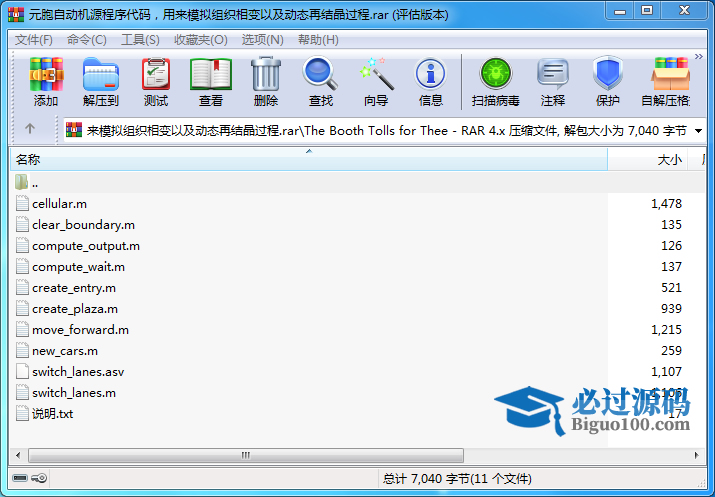
Task: Open the address path dropdown arrow
Action: click(698, 131)
